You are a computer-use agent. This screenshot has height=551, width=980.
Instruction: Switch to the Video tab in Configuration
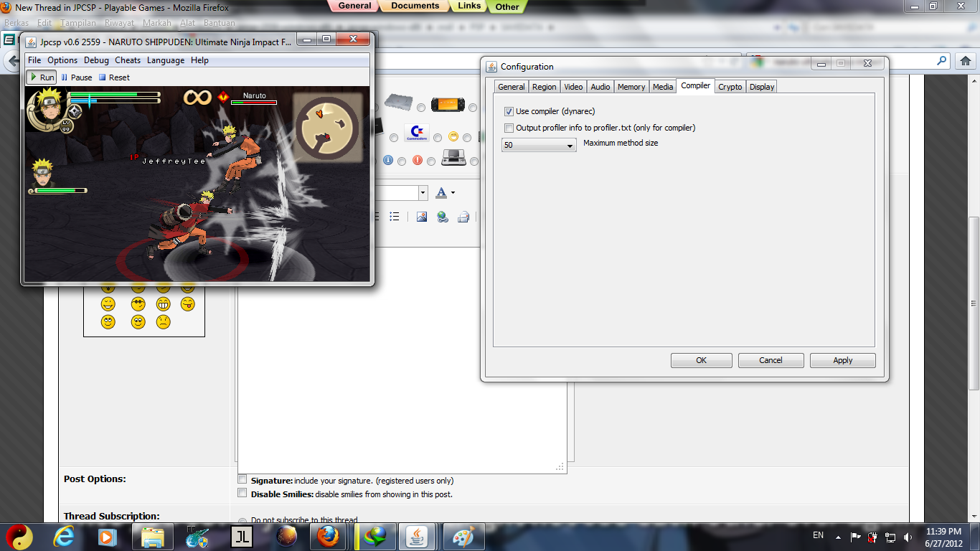coord(573,87)
